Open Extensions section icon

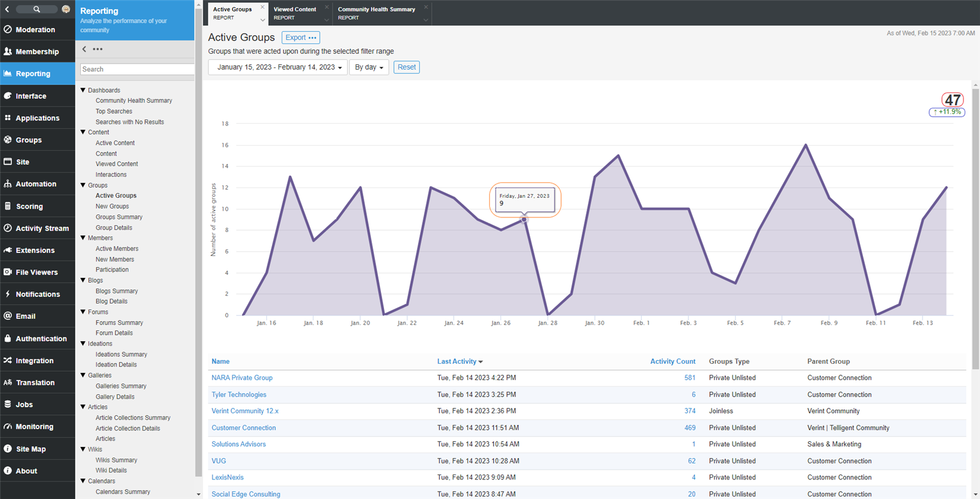8,250
